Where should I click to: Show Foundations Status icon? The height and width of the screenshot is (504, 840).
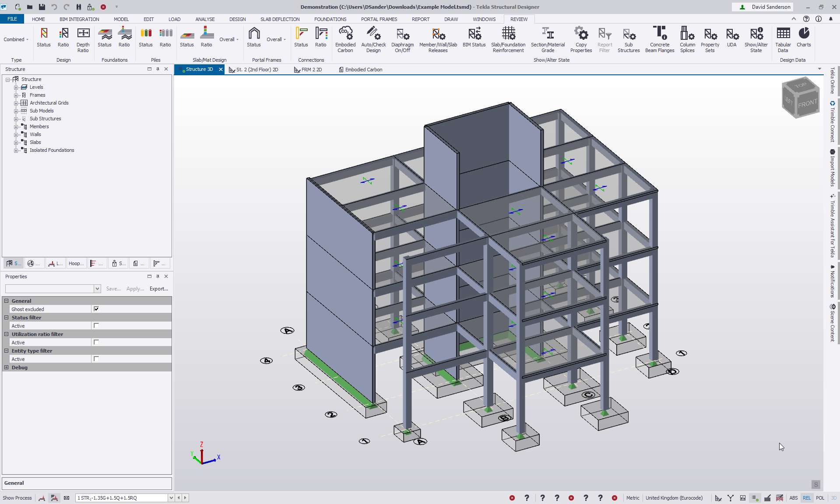pyautogui.click(x=105, y=37)
